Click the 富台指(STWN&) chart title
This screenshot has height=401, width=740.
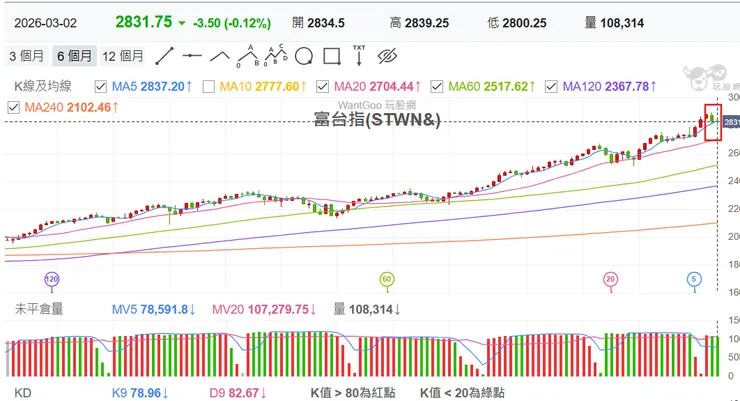377,119
